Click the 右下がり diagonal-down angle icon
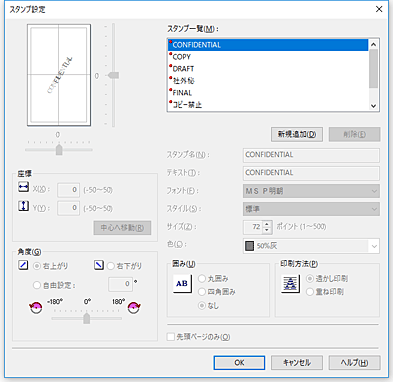The width and height of the screenshot is (393, 382). (x=99, y=265)
